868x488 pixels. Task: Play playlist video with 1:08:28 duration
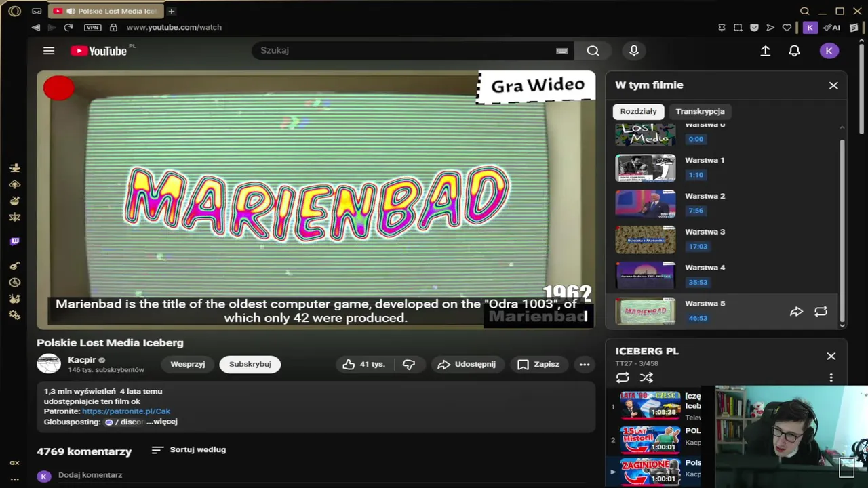(650, 405)
